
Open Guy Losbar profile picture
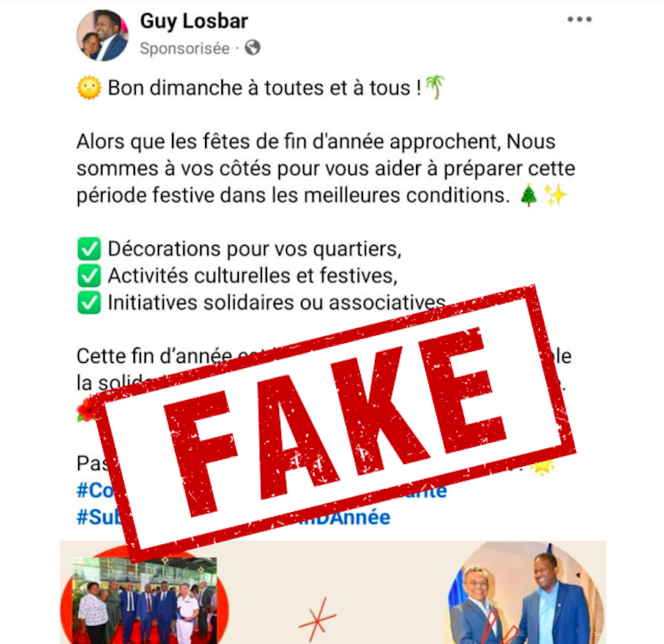[x=102, y=35]
